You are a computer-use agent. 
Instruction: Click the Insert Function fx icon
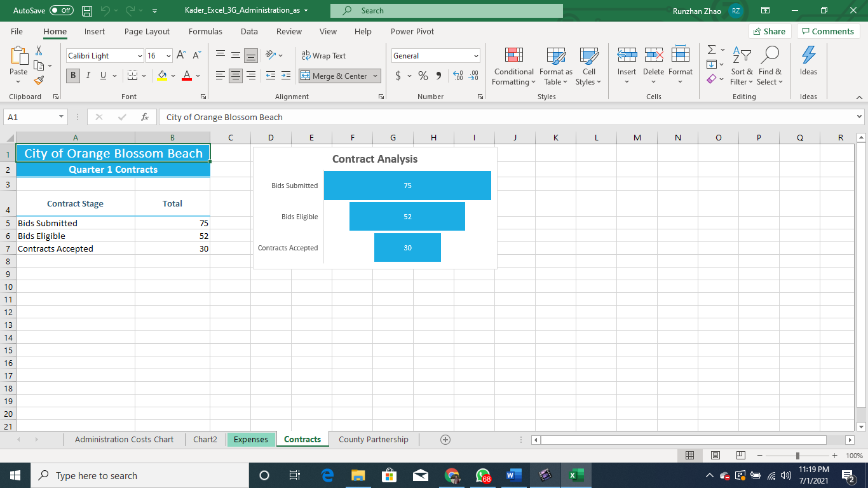click(145, 117)
